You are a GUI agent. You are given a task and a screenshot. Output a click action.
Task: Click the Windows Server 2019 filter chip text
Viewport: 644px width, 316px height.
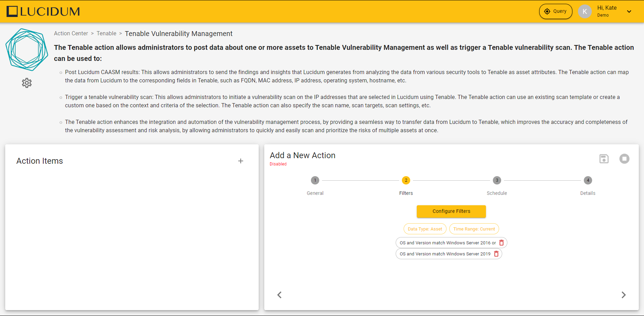tap(445, 254)
